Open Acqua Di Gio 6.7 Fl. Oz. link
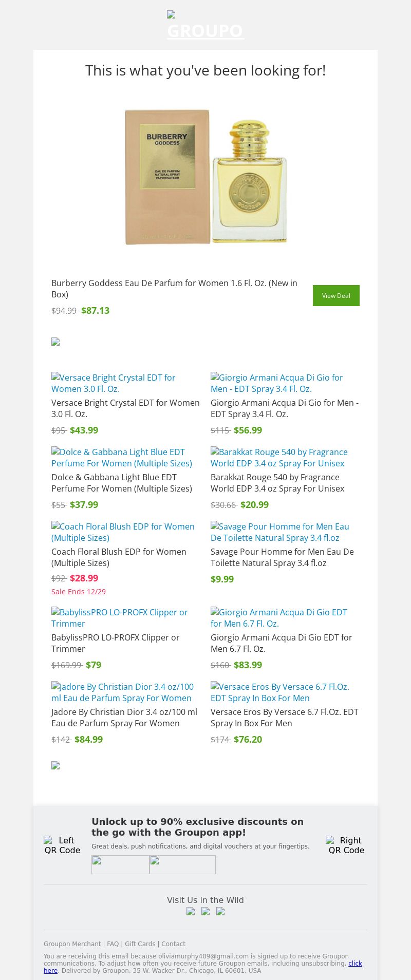 point(278,618)
